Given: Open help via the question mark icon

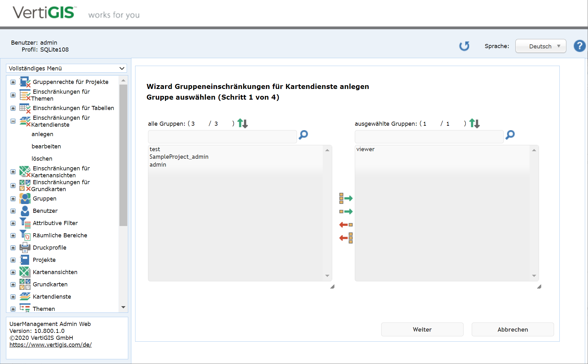Looking at the screenshot, I should coord(579,46).
